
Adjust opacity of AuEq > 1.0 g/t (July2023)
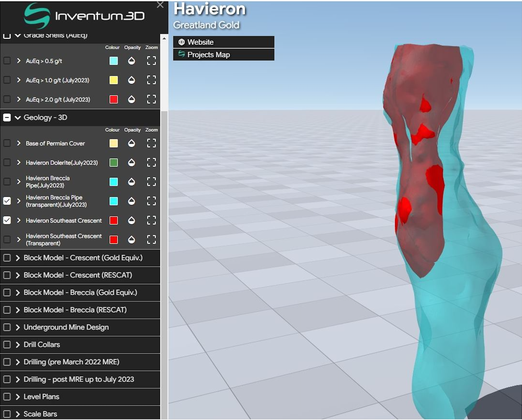click(131, 80)
